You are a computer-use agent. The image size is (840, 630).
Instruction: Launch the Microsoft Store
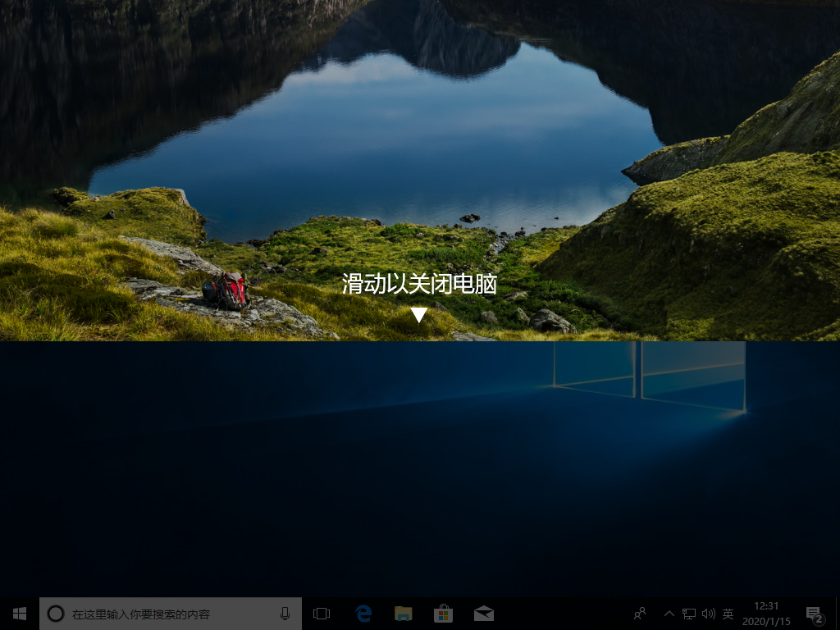(x=443, y=613)
